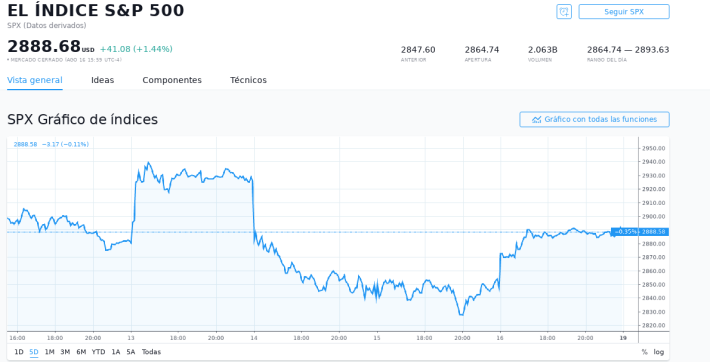710x362 pixels.
Task: Click the SPX (Datos derivados) subtitle
Action: [x=47, y=25]
